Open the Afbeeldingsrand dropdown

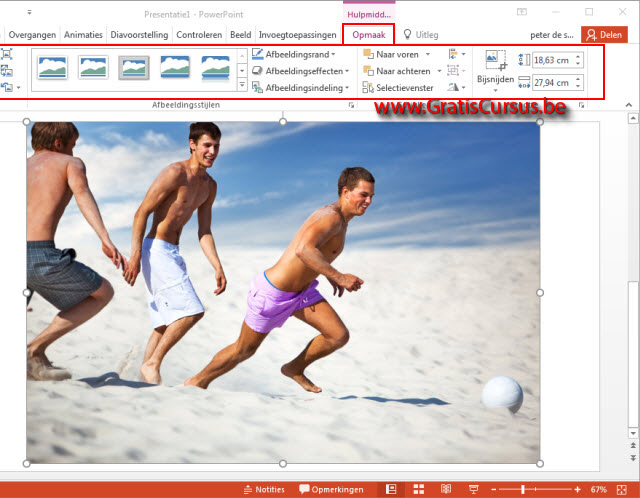(x=294, y=54)
